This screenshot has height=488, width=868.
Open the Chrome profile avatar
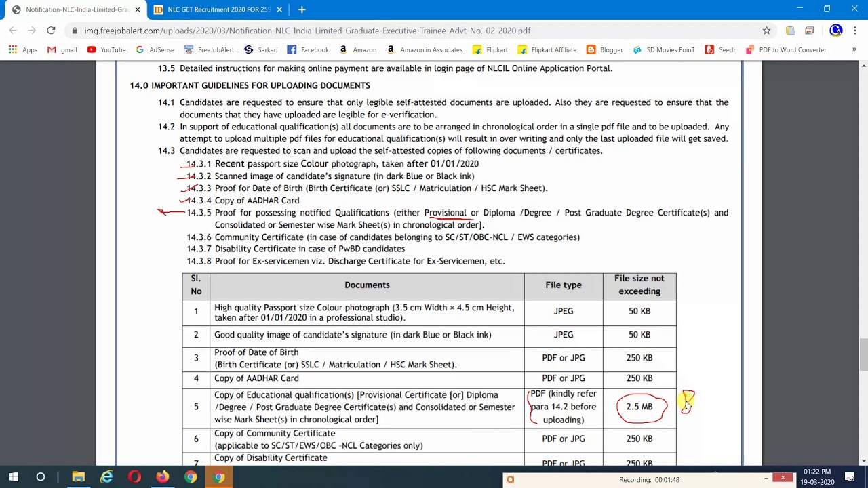point(835,30)
